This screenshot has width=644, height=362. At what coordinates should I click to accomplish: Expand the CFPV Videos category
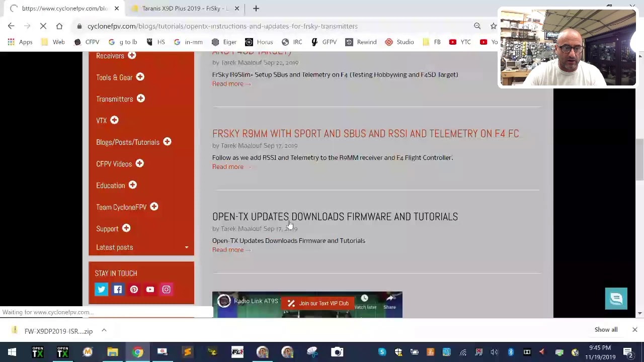tap(139, 163)
